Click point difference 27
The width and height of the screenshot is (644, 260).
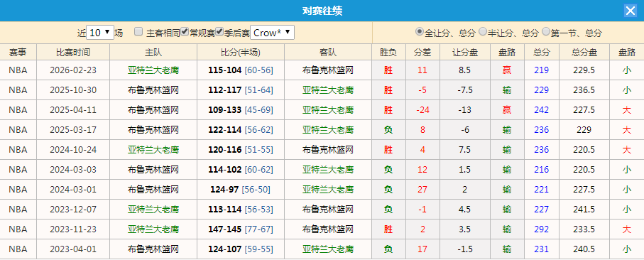point(422,190)
